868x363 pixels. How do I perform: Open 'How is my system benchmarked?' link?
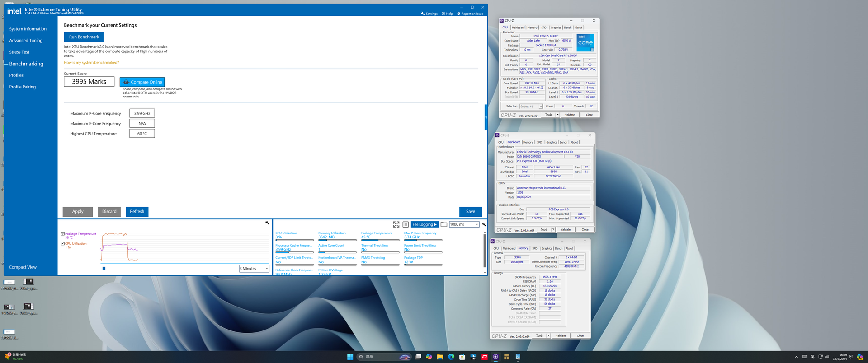pos(91,63)
